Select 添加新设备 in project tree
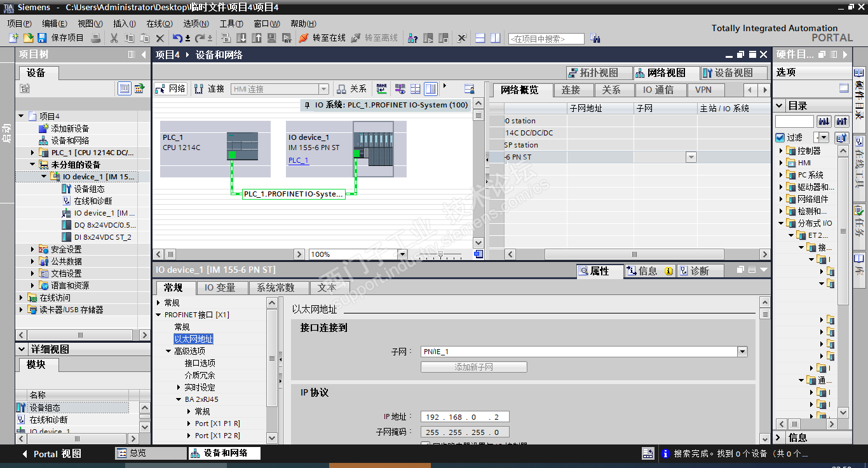Viewport: 868px width, 468px height. click(70, 128)
